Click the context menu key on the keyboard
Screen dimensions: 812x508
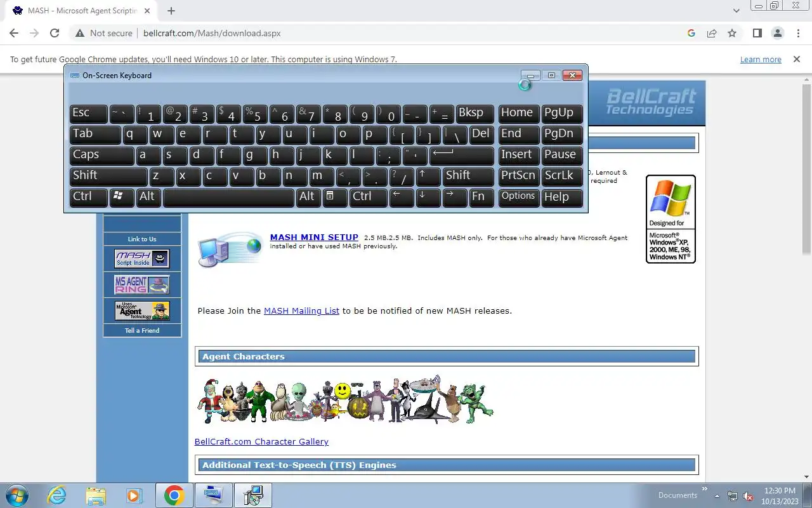pos(335,197)
